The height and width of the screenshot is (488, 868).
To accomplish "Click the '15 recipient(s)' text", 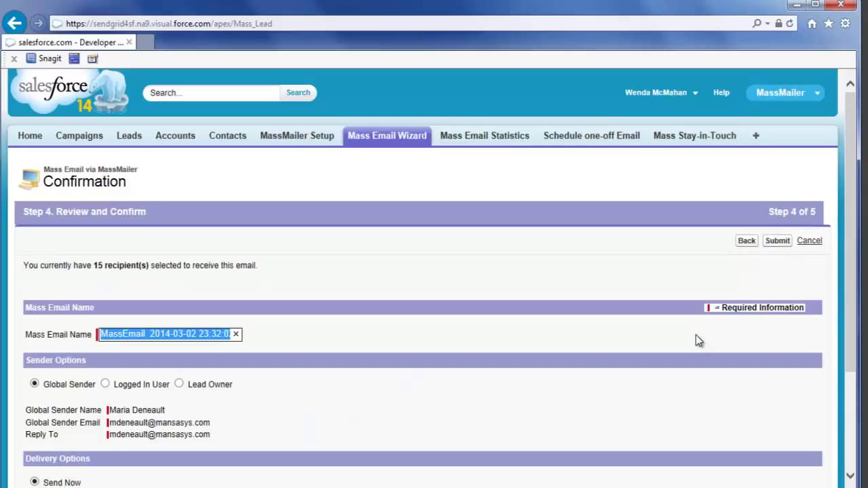I will (121, 266).
